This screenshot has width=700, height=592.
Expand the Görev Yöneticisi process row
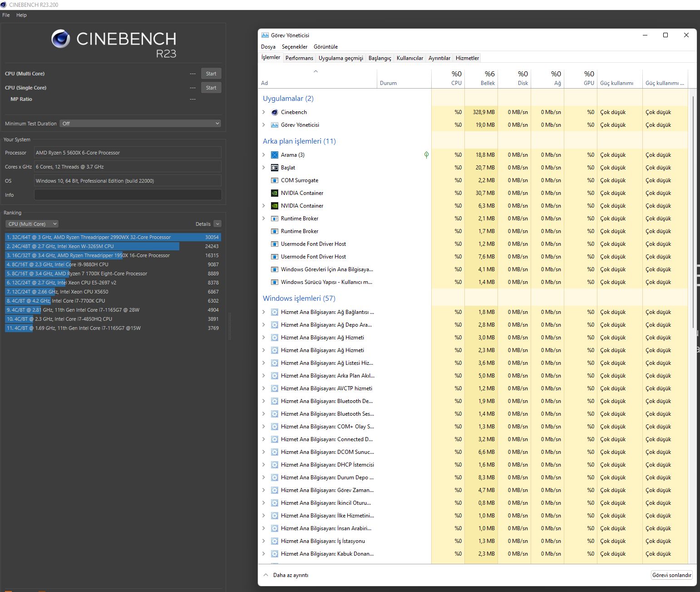pyautogui.click(x=264, y=125)
